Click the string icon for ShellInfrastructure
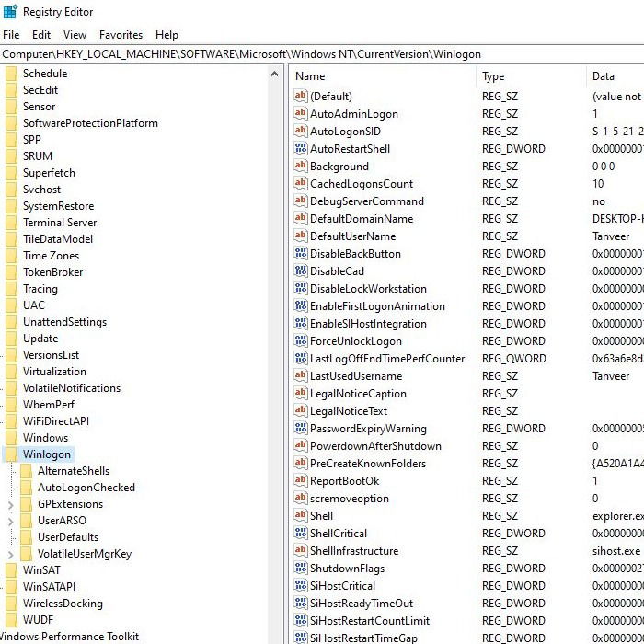Image resolution: width=644 pixels, height=644 pixels. [301, 550]
